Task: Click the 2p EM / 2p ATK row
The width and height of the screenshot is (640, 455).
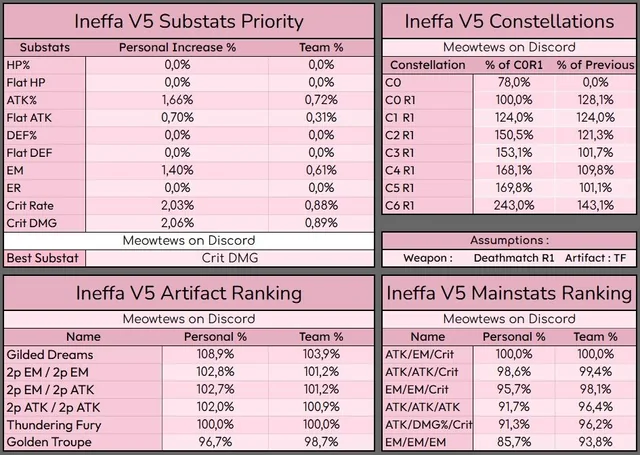Action: coord(189,390)
